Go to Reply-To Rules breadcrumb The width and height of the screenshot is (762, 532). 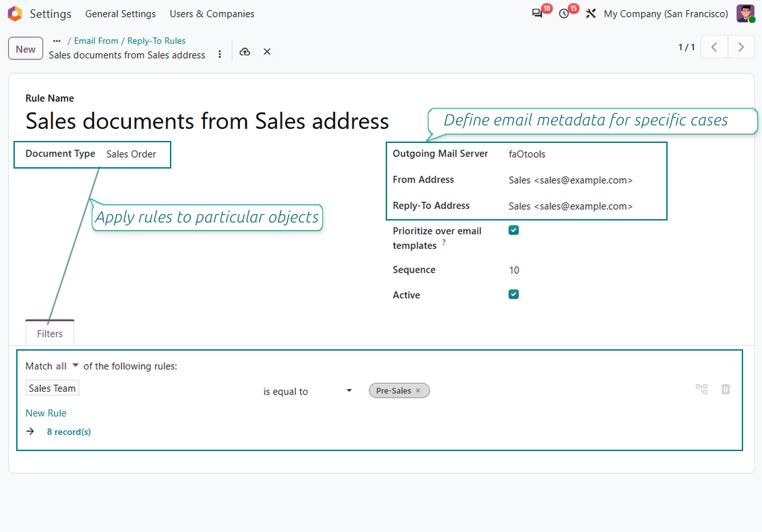click(x=156, y=41)
